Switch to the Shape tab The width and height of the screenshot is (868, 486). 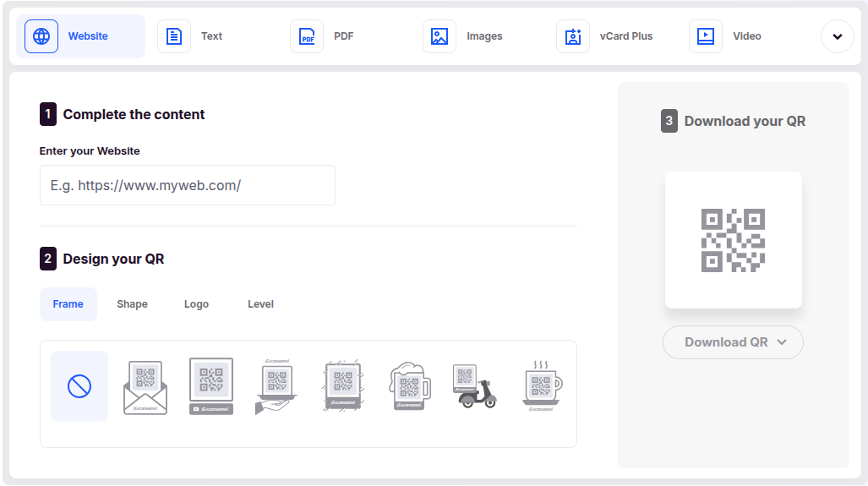(132, 304)
